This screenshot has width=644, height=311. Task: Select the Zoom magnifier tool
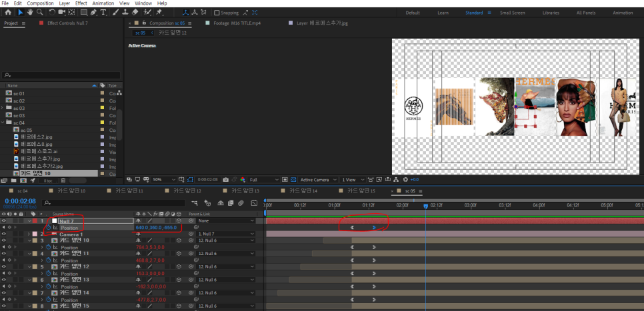point(40,12)
